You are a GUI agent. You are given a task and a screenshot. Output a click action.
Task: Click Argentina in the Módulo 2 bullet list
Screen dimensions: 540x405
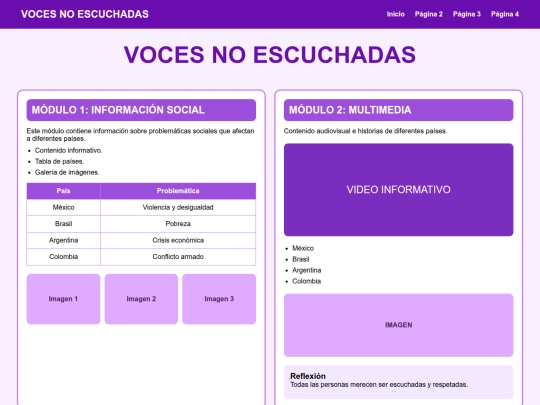click(307, 270)
